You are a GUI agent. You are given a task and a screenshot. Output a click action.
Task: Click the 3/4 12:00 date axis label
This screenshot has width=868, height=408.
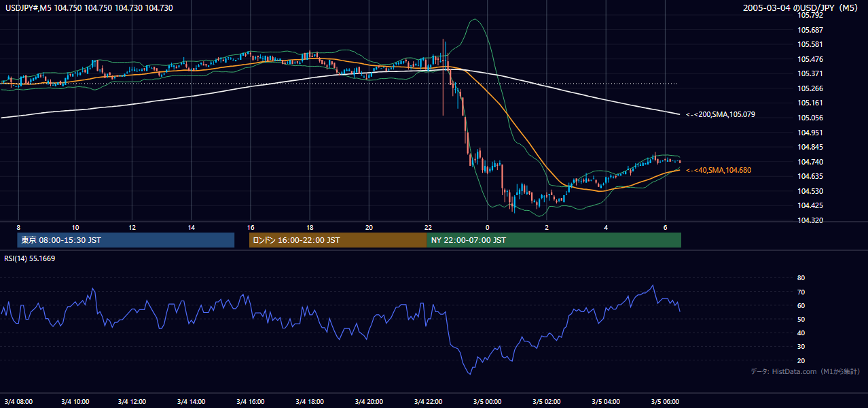133,401
